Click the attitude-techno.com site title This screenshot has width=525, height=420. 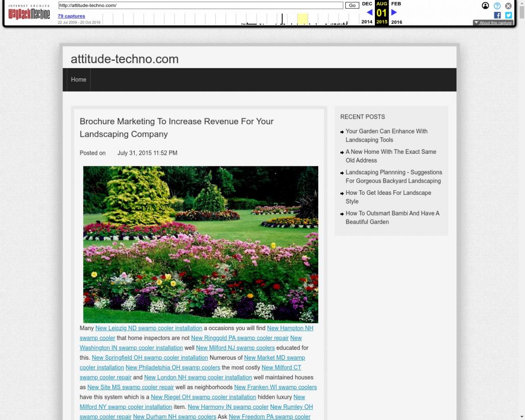click(x=124, y=59)
